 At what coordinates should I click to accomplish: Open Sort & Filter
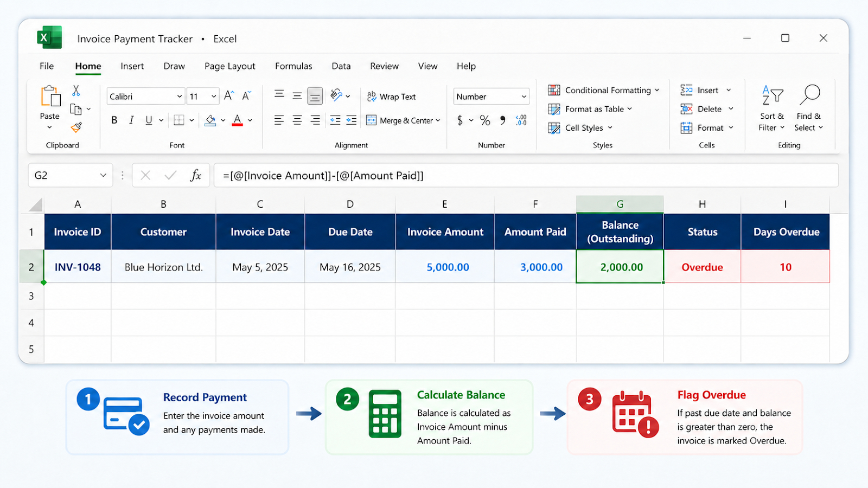pos(772,108)
